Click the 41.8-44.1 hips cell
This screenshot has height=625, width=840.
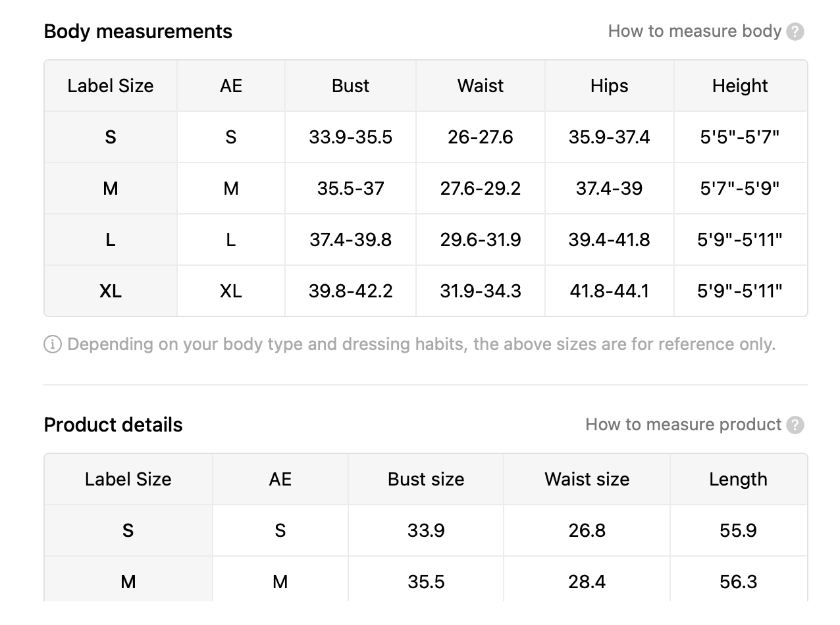[x=610, y=291]
